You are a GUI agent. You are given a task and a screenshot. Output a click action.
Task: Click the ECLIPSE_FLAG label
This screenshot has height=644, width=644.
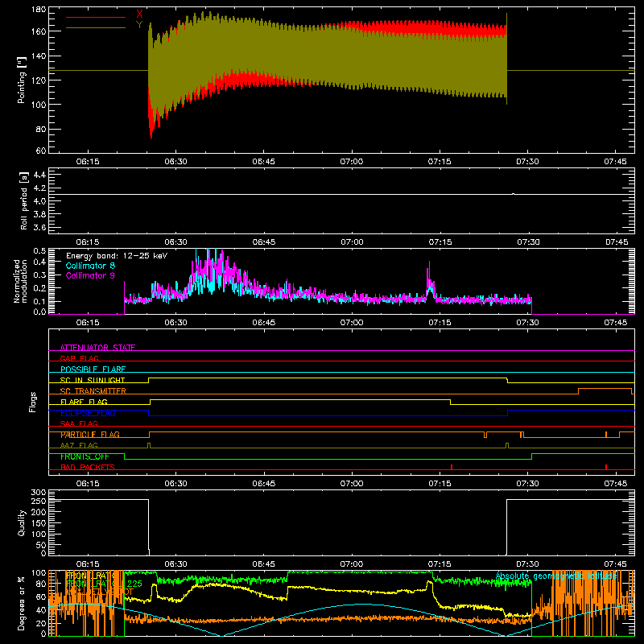[x=88, y=413]
